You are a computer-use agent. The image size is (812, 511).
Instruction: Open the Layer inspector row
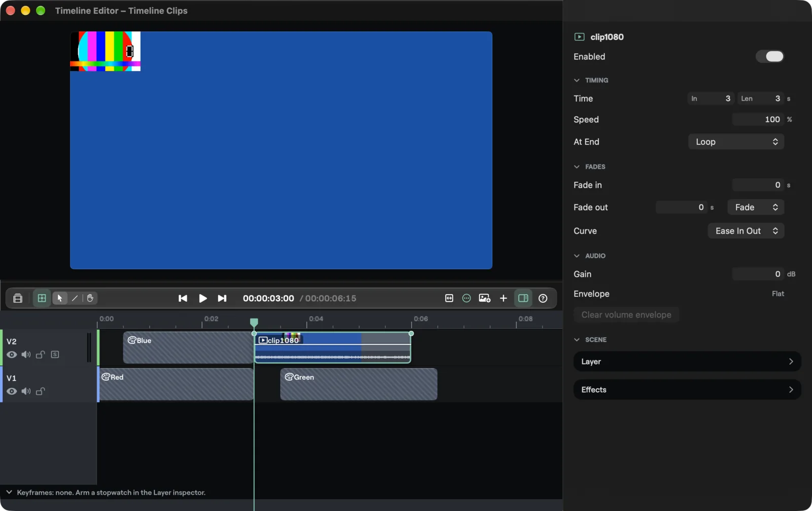687,361
